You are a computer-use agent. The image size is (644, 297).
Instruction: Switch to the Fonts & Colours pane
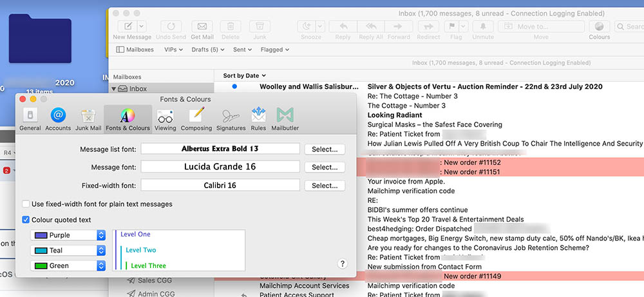tap(128, 119)
